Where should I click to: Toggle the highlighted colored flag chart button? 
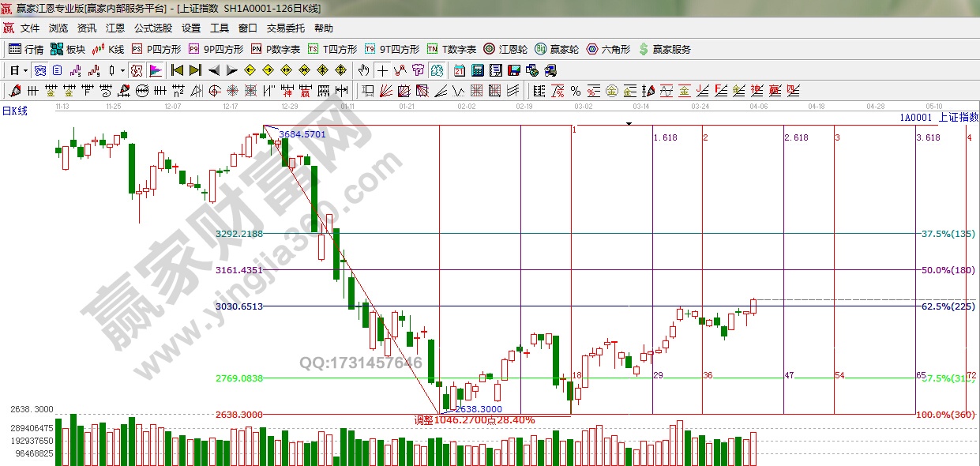(x=156, y=70)
